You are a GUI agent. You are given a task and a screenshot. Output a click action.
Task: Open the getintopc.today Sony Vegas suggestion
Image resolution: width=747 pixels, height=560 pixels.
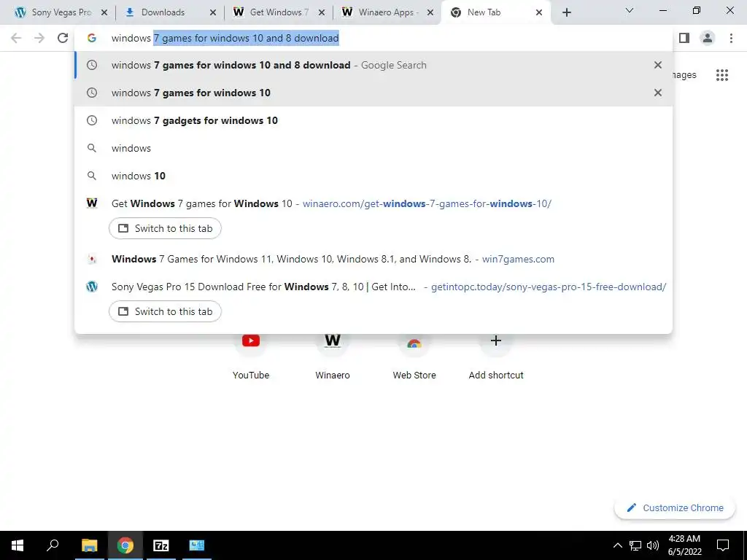pyautogui.click(x=373, y=287)
